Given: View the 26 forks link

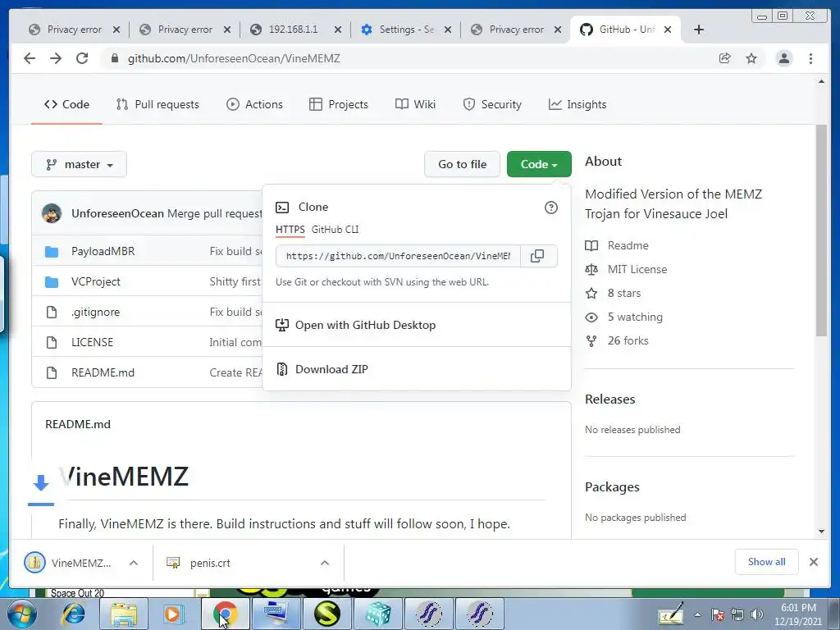Looking at the screenshot, I should (x=628, y=340).
